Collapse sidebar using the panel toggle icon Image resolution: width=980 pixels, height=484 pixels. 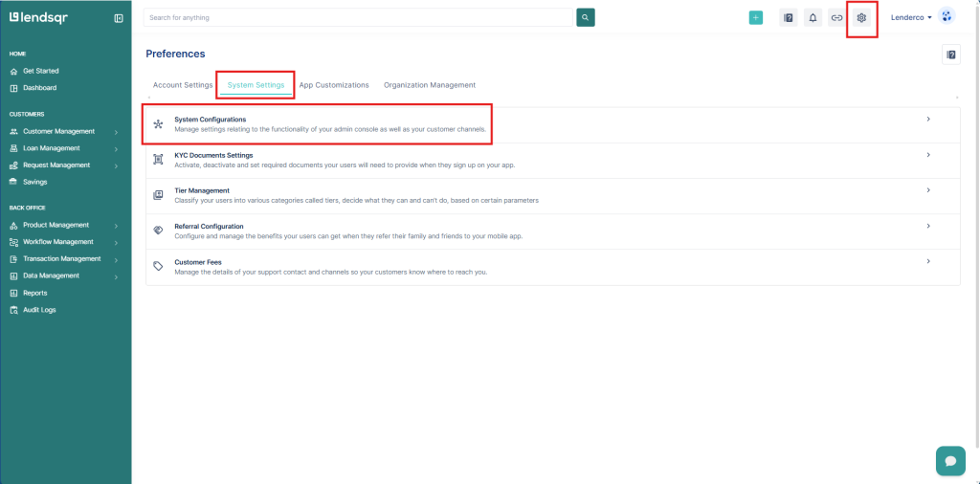[x=119, y=17]
